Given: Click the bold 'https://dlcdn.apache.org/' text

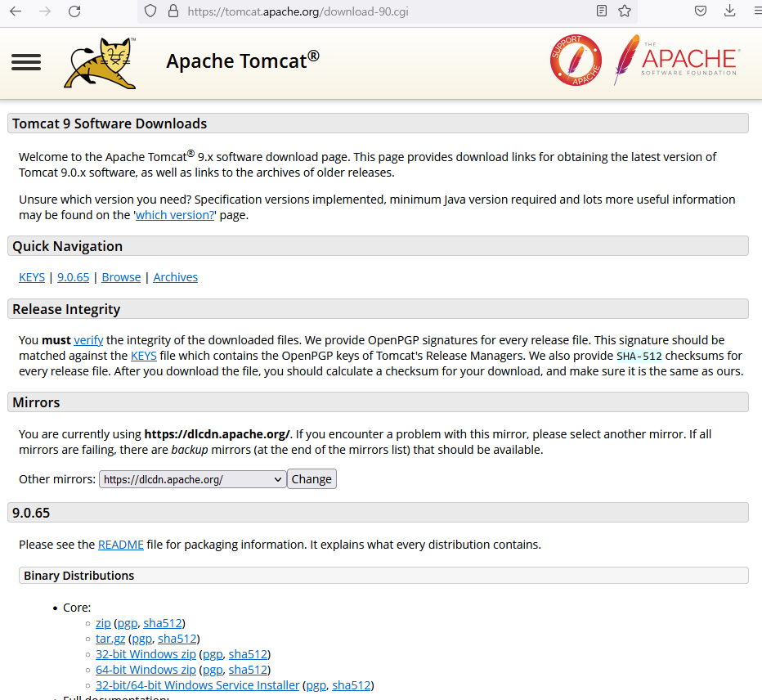Looking at the screenshot, I should tap(217, 434).
